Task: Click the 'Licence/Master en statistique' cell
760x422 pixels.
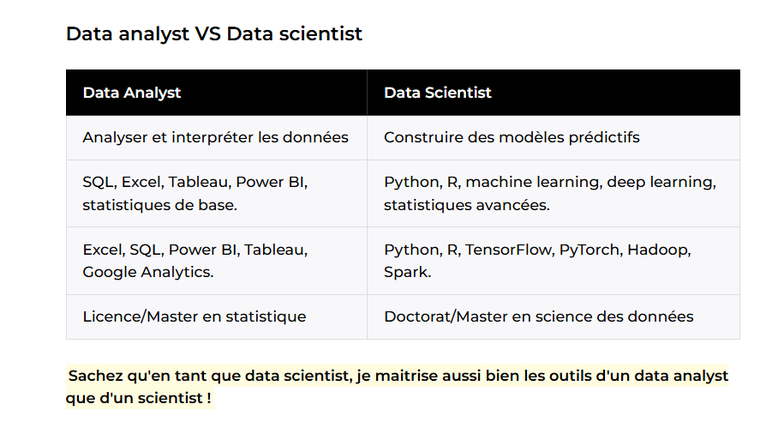Action: pos(217,317)
